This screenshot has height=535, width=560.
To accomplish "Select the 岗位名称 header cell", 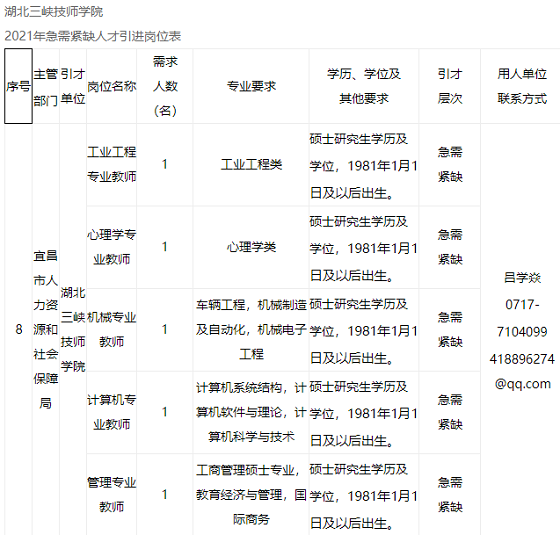I will pyautogui.click(x=111, y=86).
